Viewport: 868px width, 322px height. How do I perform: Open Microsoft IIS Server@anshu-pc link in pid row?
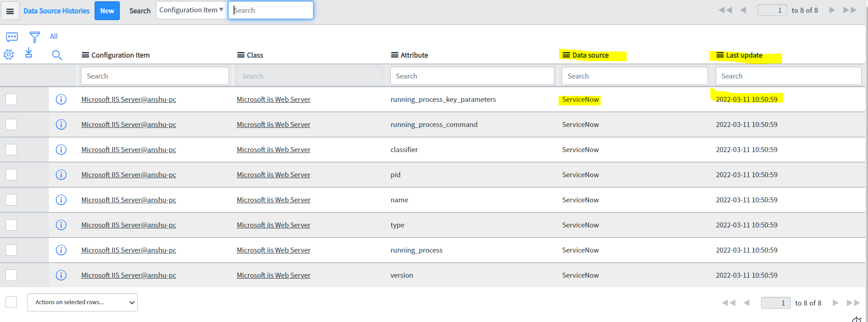(x=128, y=174)
